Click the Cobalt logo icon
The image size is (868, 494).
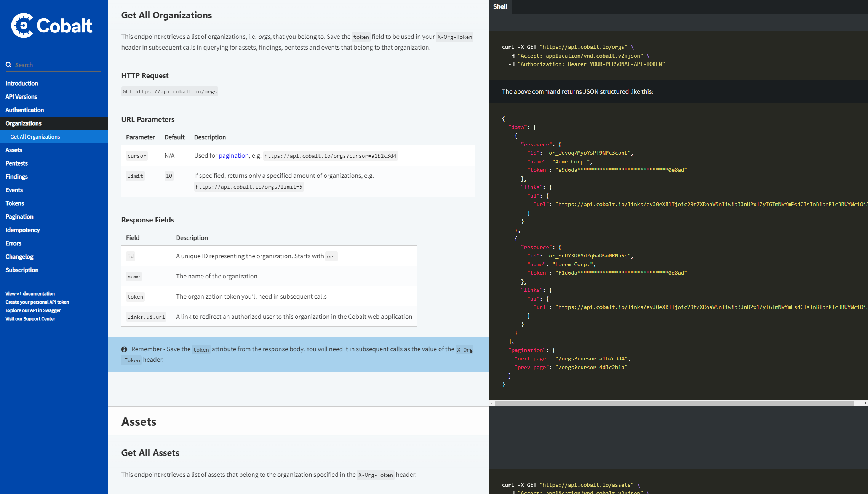pyautogui.click(x=22, y=26)
